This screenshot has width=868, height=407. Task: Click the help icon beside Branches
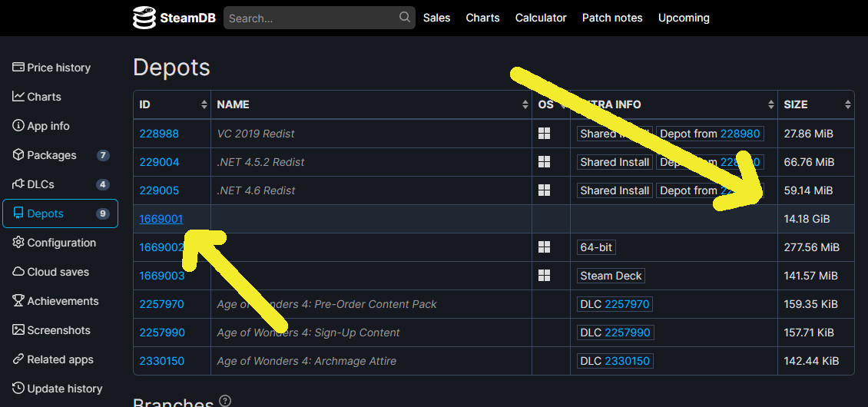pos(225,401)
